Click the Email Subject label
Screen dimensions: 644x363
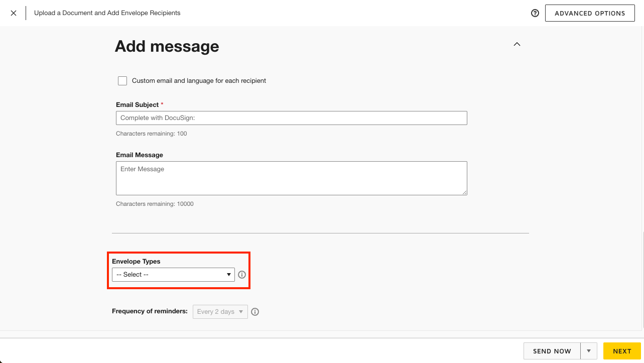click(137, 105)
